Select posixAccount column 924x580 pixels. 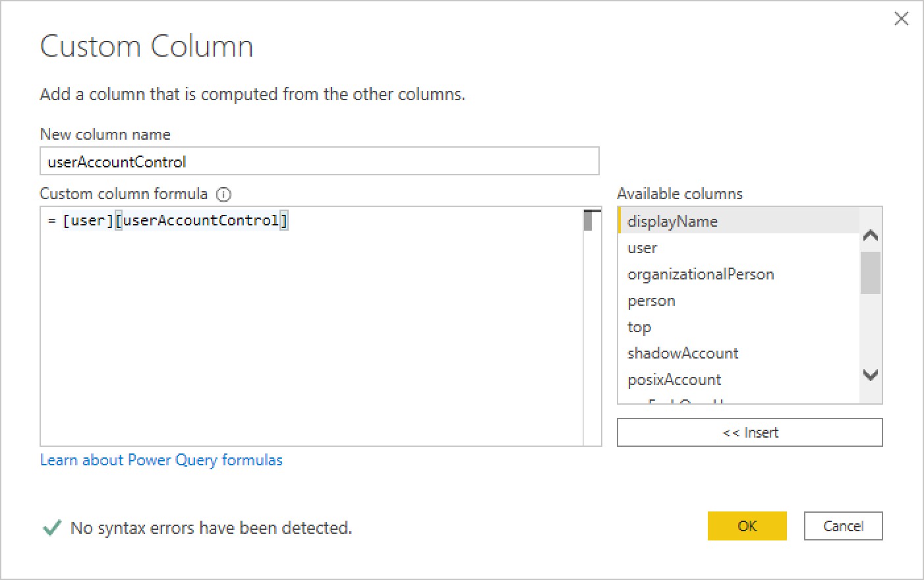pos(738,380)
